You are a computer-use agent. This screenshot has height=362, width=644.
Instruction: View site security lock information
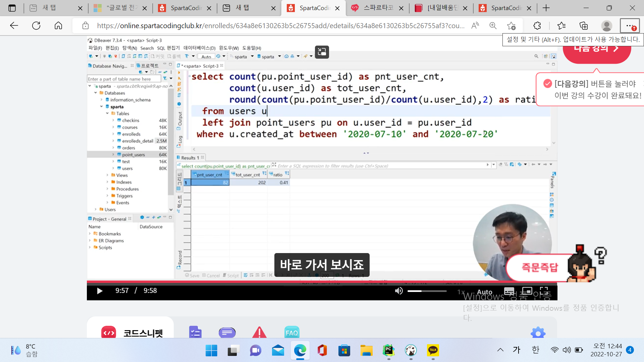86,25
